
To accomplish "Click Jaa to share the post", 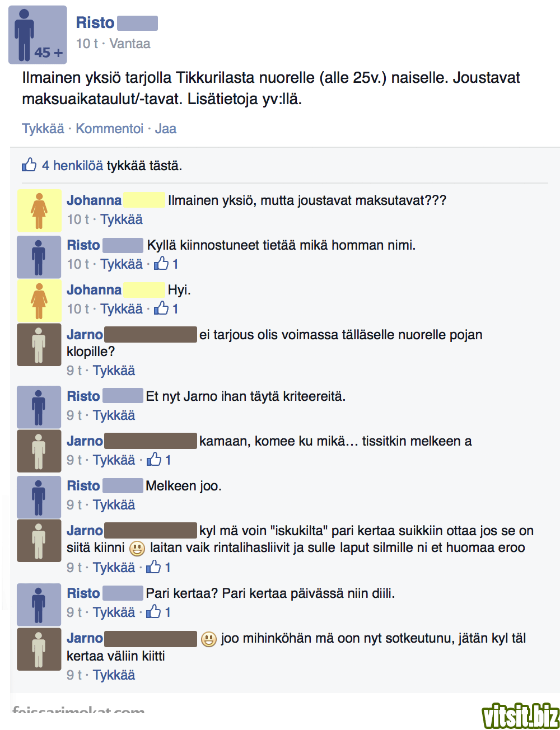I will [166, 129].
